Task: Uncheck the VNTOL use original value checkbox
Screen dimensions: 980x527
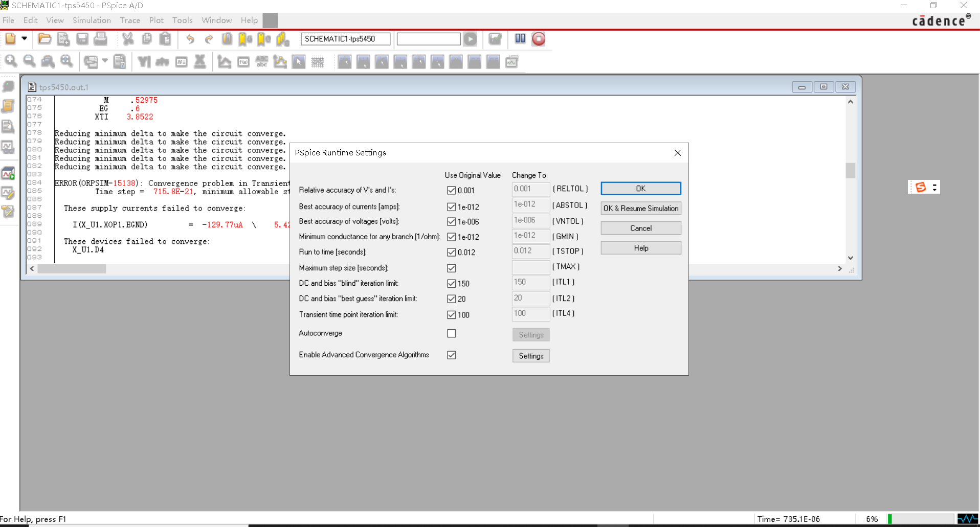Action: coord(451,222)
